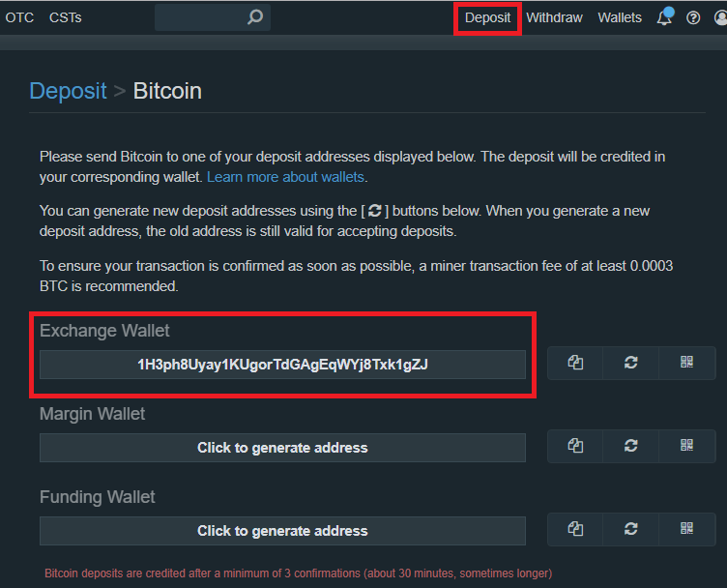Image resolution: width=727 pixels, height=588 pixels.
Task: Click the search magnifier icon
Action: click(x=255, y=17)
